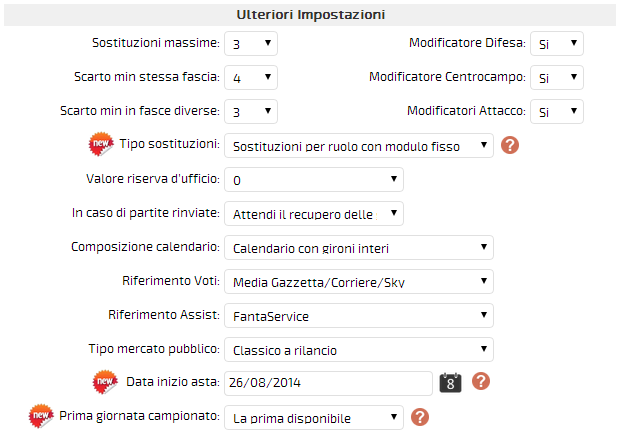Open the Sostituzioni massime dropdown
The height and width of the screenshot is (441, 621).
251,44
